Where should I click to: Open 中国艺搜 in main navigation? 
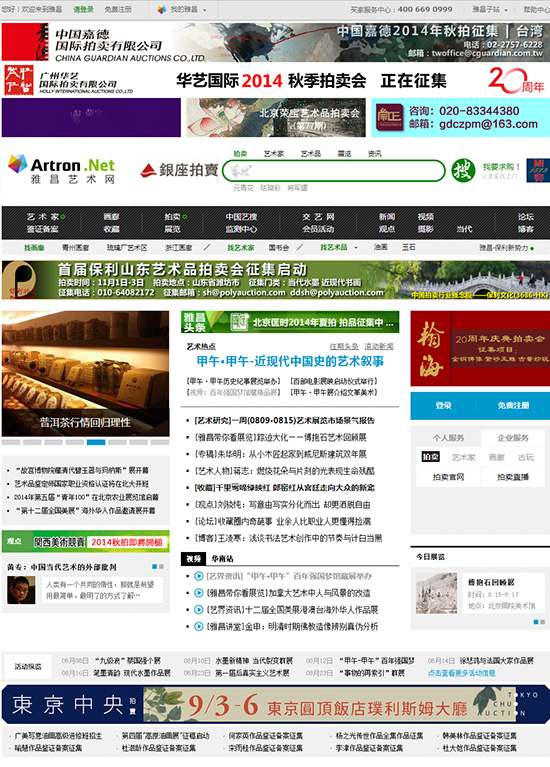(241, 217)
